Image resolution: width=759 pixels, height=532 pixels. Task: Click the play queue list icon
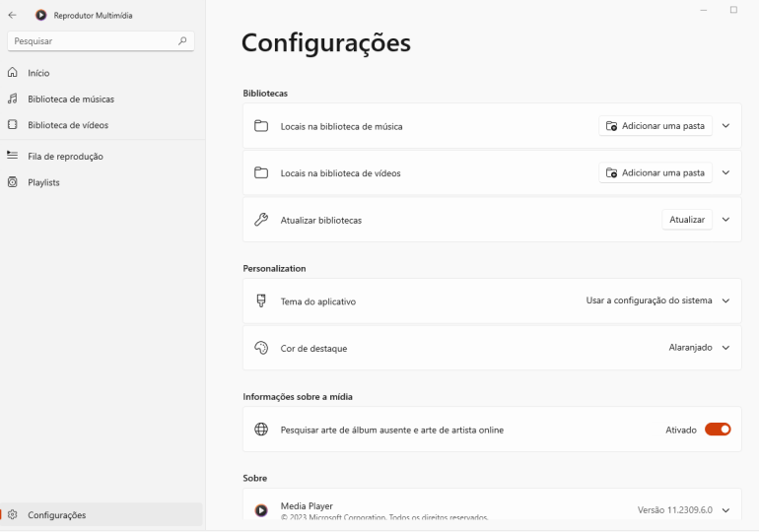(x=13, y=156)
